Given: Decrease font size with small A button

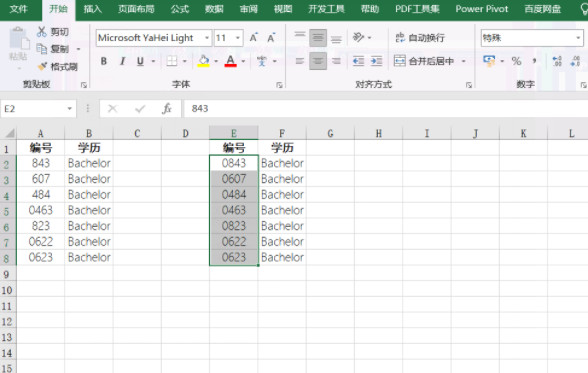Looking at the screenshot, I should pyautogui.click(x=271, y=38).
